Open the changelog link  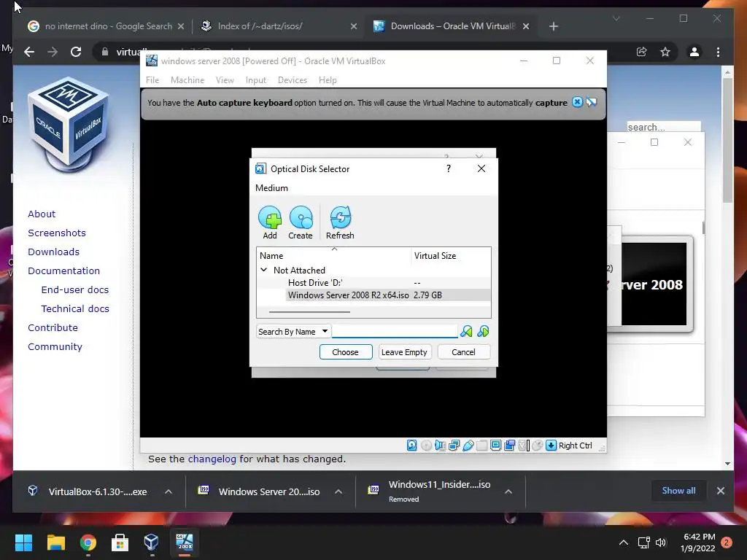click(212, 459)
